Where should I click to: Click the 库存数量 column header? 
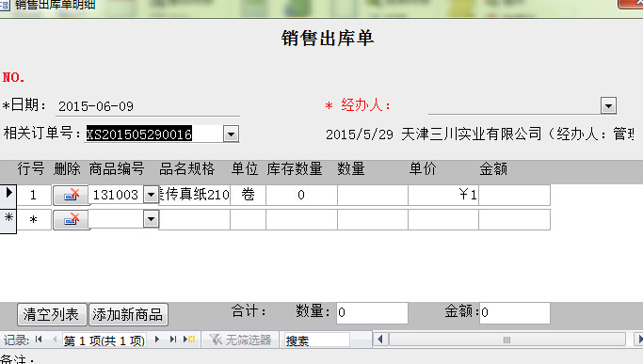pos(295,169)
